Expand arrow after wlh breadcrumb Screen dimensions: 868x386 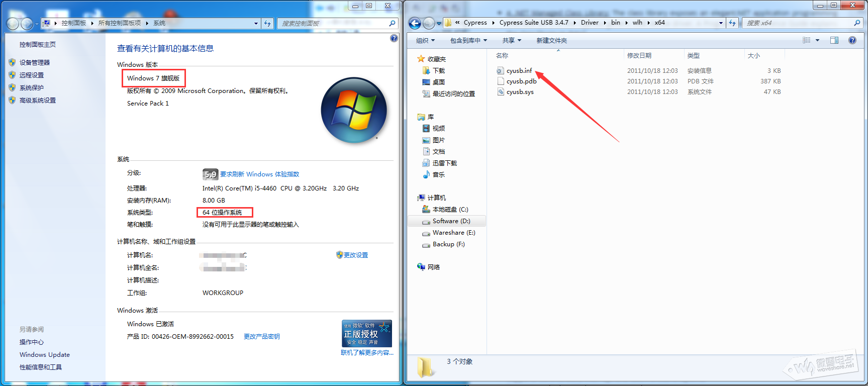[x=648, y=23]
